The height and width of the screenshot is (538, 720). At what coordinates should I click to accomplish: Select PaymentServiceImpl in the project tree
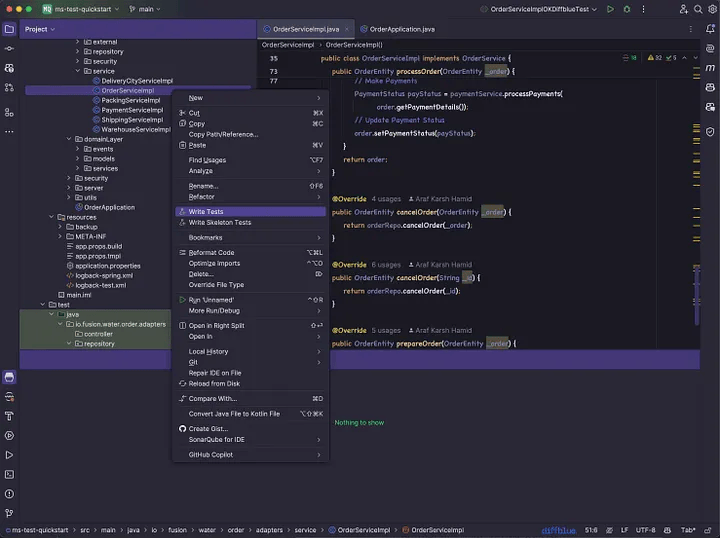point(131,110)
